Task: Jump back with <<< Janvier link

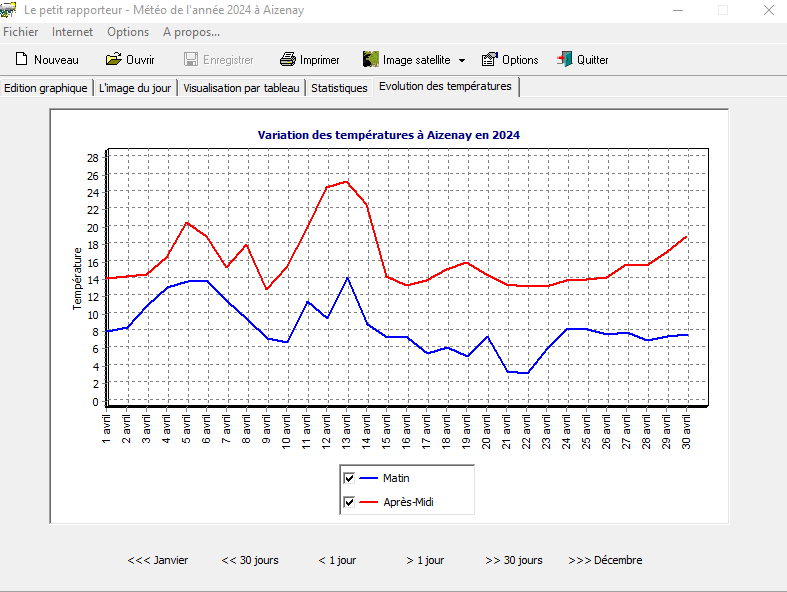Action: point(158,560)
